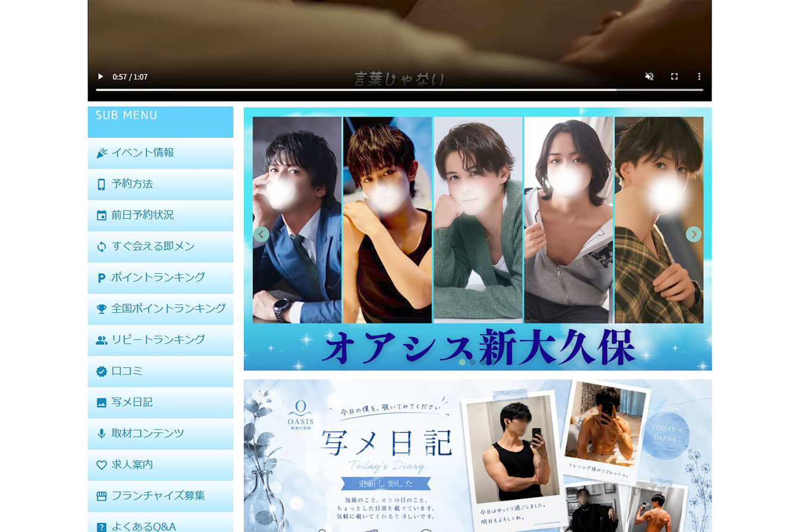The width and height of the screenshot is (790, 532).
Task: Unmute the video sound
Action: point(650,77)
